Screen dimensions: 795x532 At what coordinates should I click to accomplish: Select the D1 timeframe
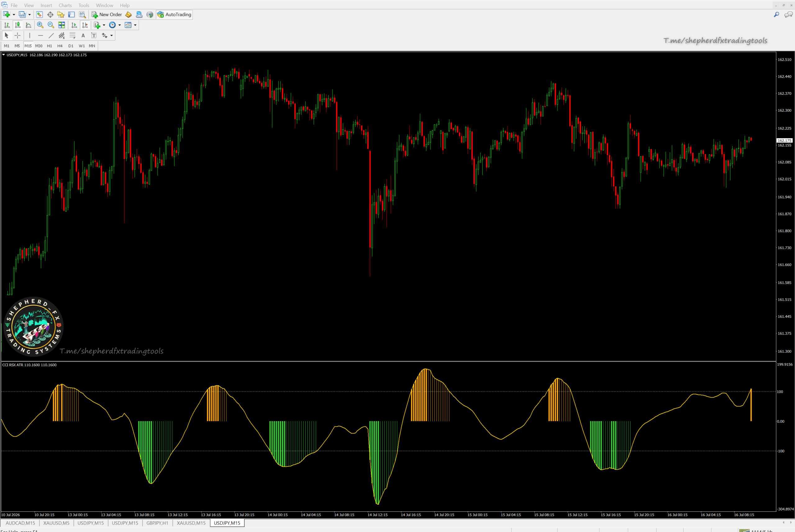tap(71, 46)
